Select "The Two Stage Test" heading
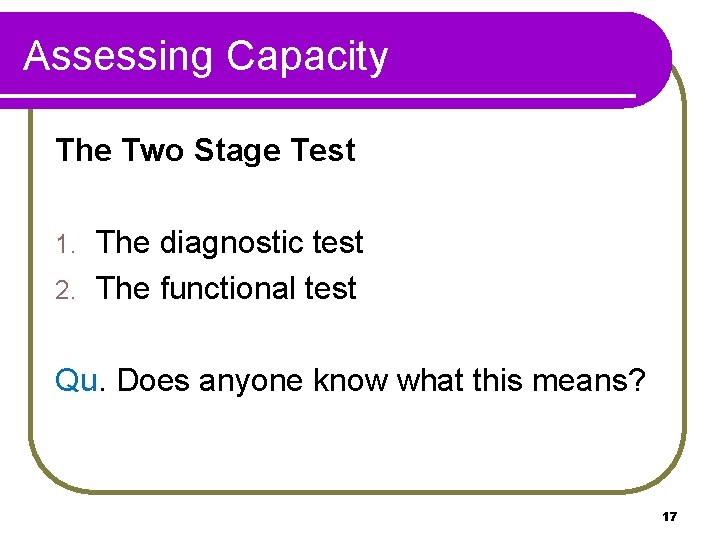Screen dimensions: 720x540 pyautogui.click(x=205, y=151)
